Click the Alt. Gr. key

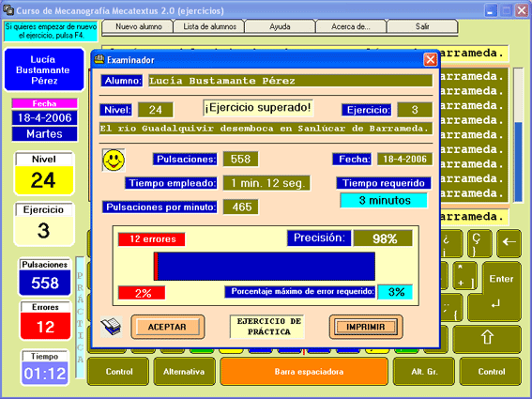tap(424, 372)
